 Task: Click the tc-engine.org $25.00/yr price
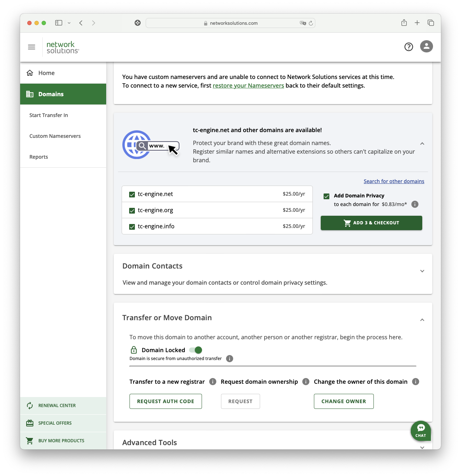click(294, 210)
